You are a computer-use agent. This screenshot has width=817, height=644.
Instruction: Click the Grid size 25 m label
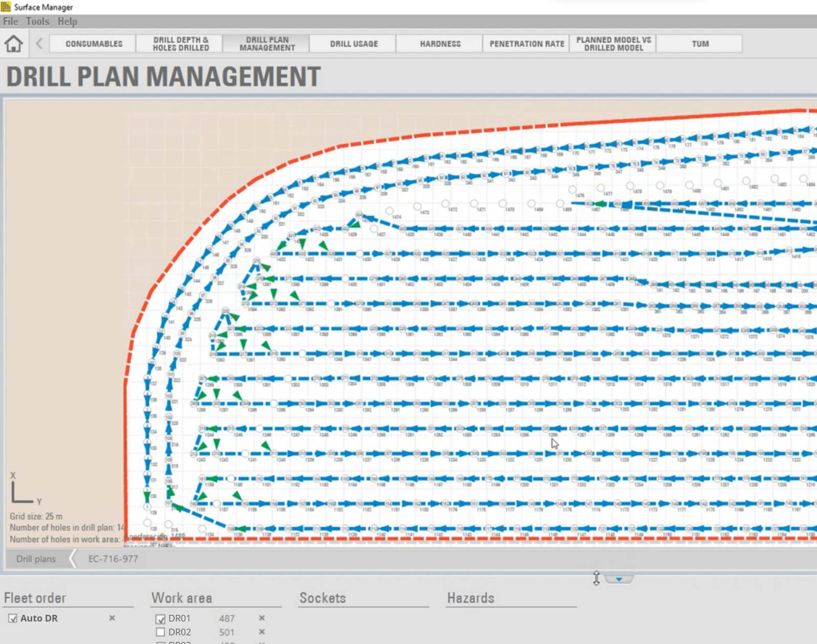pyautogui.click(x=36, y=516)
